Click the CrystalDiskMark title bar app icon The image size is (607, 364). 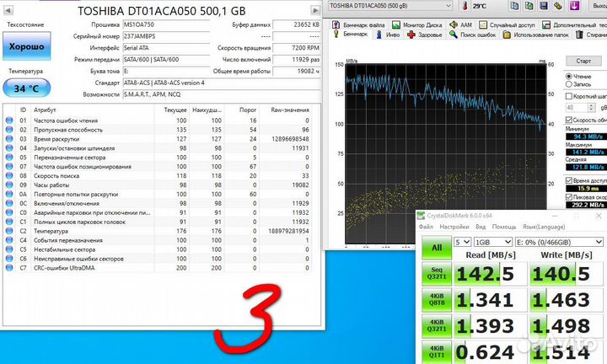422,216
